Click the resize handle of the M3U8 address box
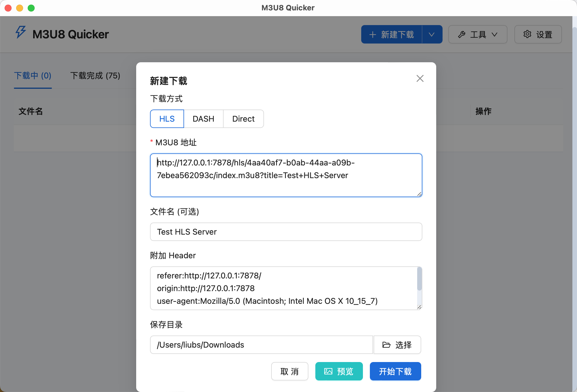Screen dimensions: 577x392 [419, 194]
